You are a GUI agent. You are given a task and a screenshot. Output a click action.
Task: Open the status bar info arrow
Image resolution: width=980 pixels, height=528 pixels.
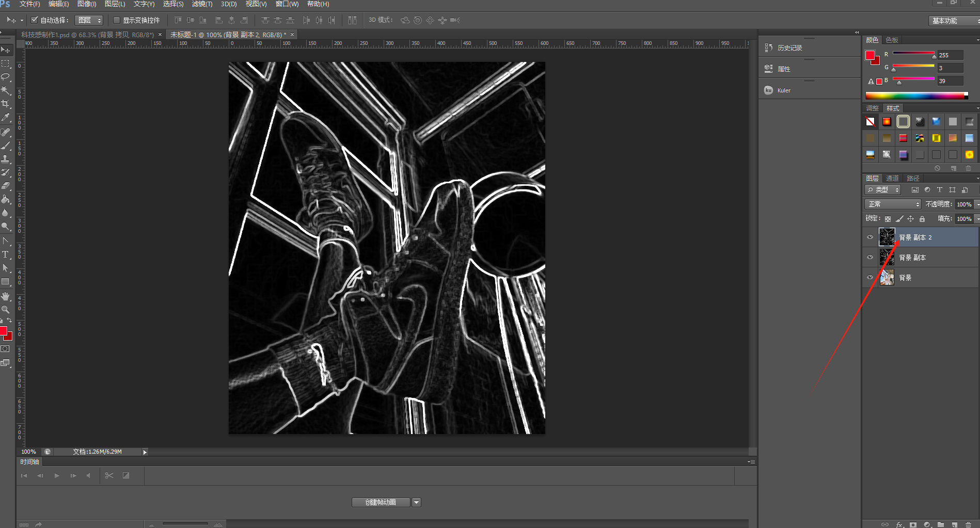pyautogui.click(x=145, y=452)
